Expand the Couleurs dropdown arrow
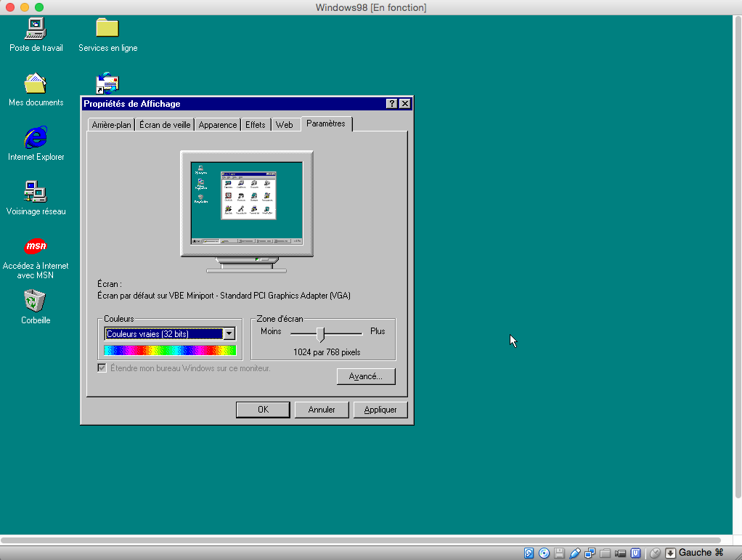742x560 pixels. (229, 333)
